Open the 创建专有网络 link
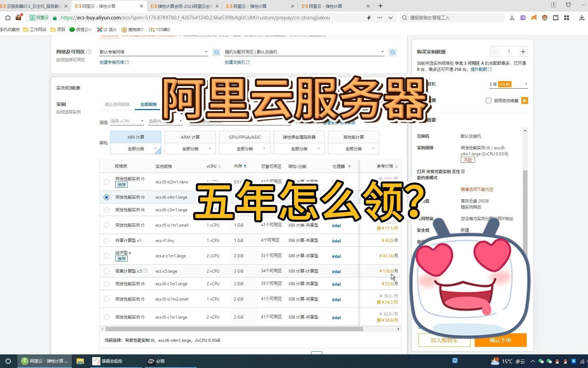 coord(114,62)
